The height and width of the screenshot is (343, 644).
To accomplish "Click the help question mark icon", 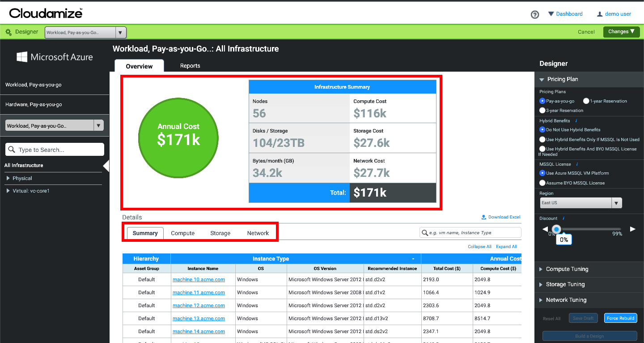I will [x=534, y=14].
